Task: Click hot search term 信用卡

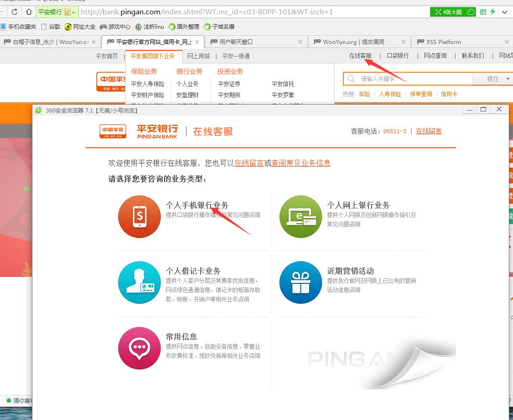Action: [x=449, y=94]
